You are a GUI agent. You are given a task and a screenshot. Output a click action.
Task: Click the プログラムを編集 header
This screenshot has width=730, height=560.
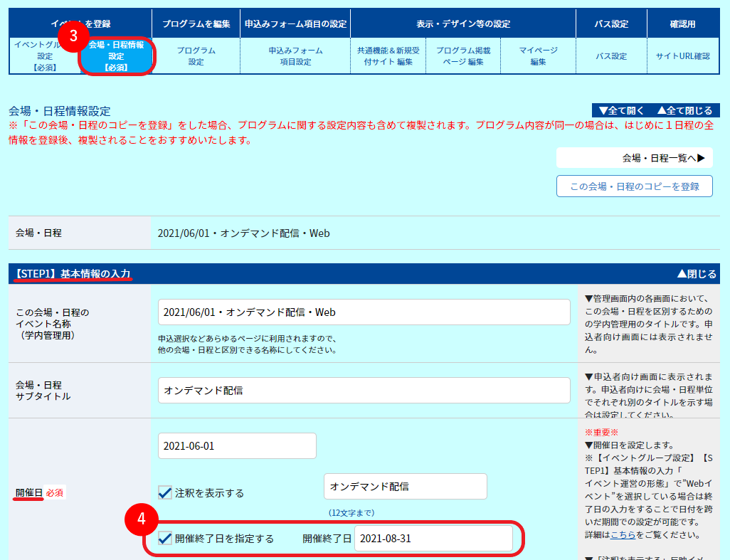[196, 23]
